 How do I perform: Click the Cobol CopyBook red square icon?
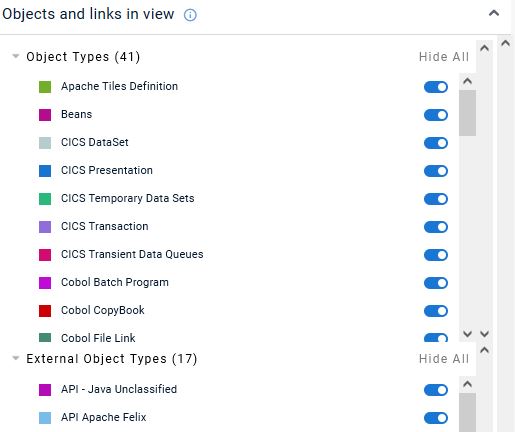[x=45, y=311]
